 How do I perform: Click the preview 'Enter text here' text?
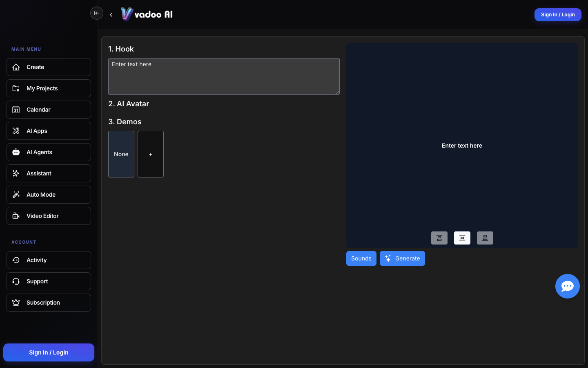click(462, 146)
